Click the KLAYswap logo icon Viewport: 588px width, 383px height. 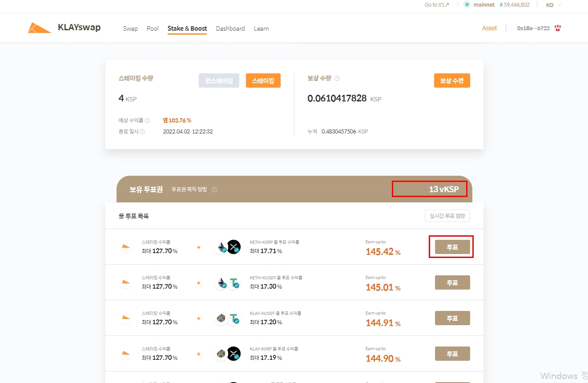tap(39, 28)
